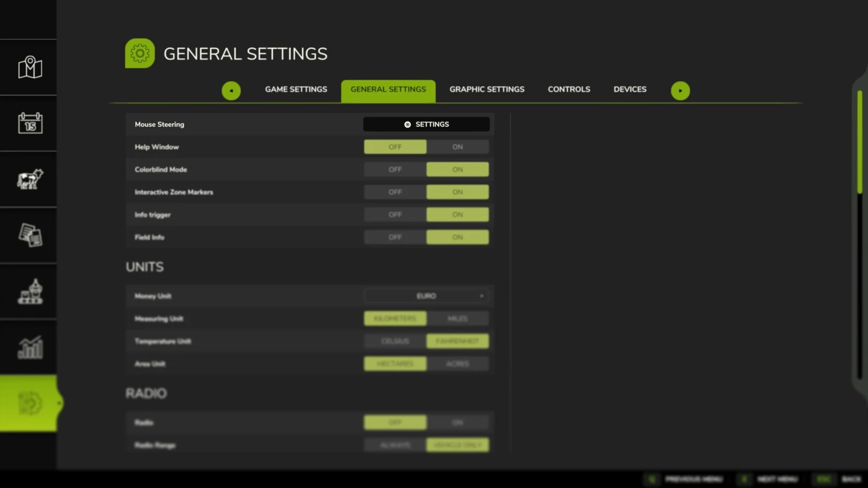This screenshot has width=868, height=488.
Task: Select the animals icon in the sidebar
Action: point(29,179)
